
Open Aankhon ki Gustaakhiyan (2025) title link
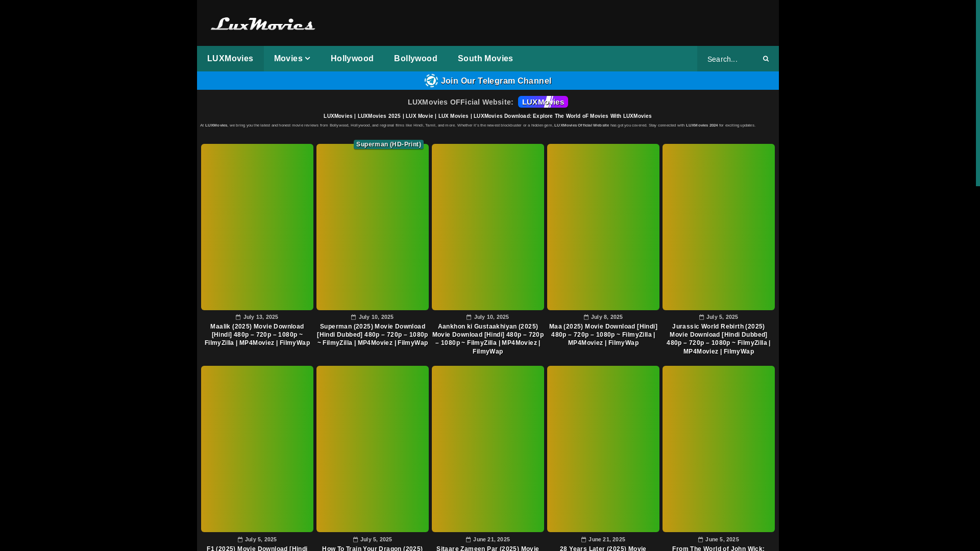coord(488,339)
